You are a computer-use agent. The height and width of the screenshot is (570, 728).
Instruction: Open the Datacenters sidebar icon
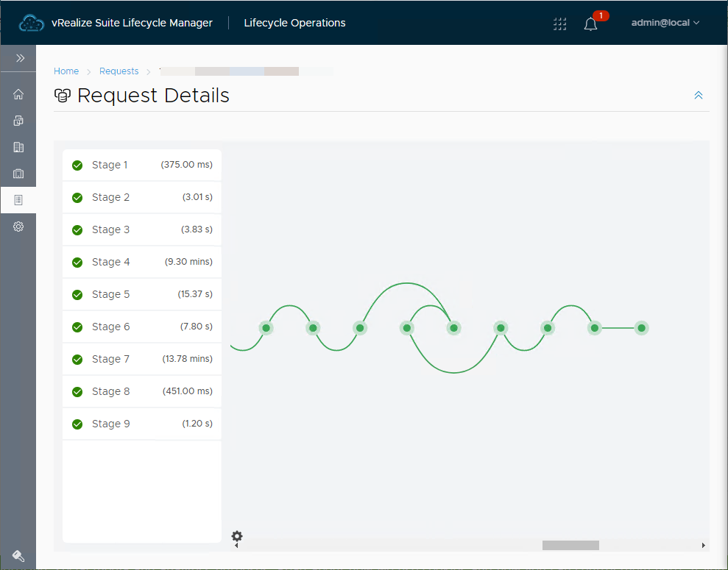pos(18,173)
